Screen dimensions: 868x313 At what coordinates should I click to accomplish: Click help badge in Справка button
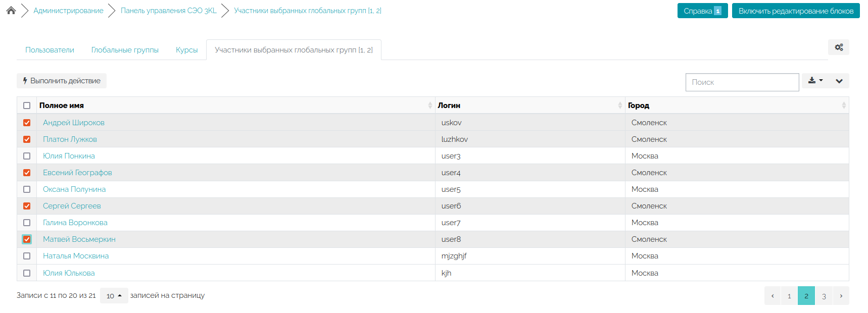tap(717, 11)
